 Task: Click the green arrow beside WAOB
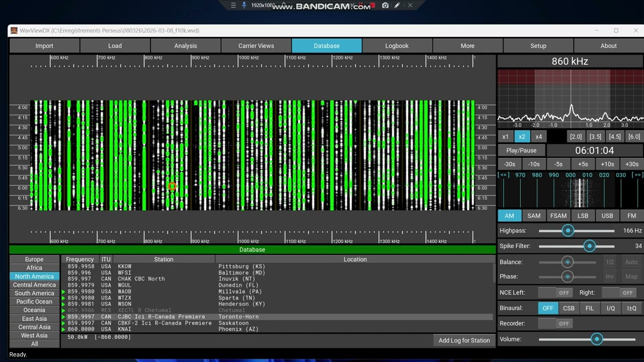tap(63, 292)
